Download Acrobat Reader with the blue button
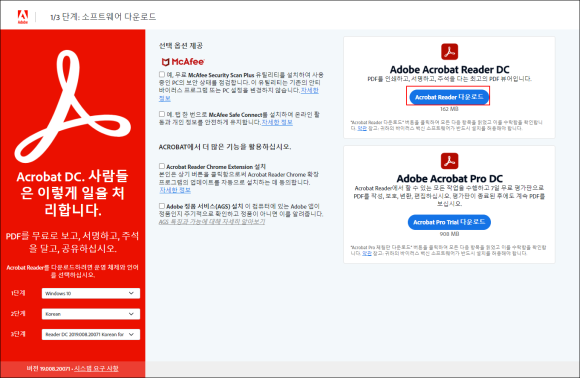This screenshot has width=580, height=378. (449, 97)
